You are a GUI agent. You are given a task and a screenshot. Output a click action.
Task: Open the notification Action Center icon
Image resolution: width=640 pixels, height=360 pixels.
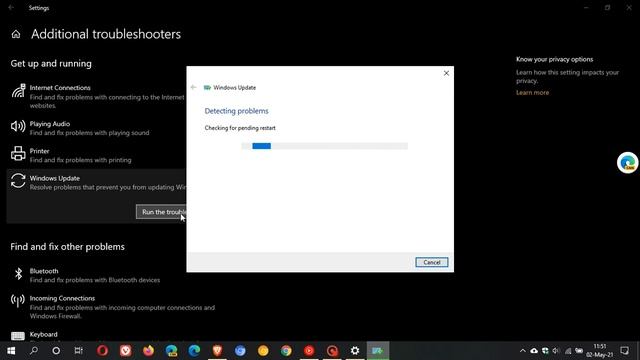(x=624, y=351)
